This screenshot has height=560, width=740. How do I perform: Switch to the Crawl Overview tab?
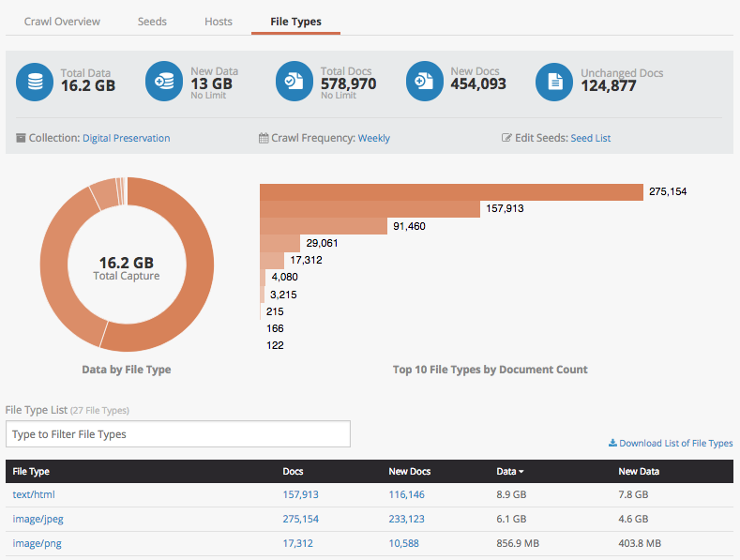coord(62,21)
